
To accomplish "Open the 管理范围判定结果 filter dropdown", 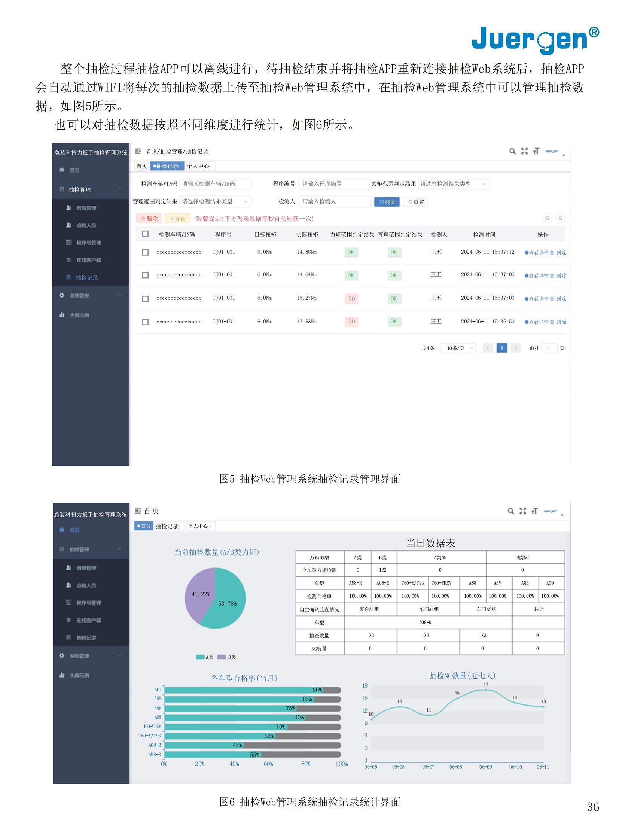I will pos(215,202).
